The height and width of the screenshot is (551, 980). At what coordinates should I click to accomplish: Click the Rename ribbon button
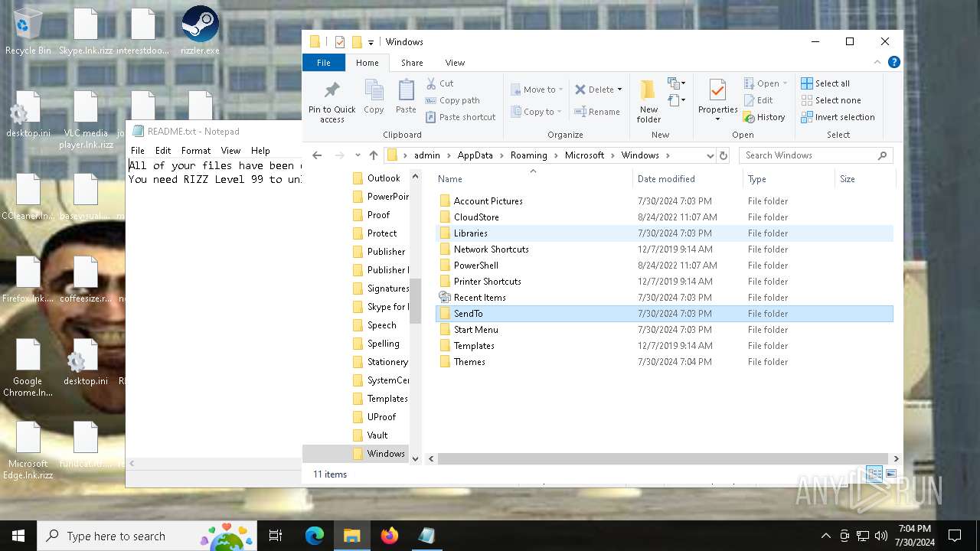pyautogui.click(x=597, y=112)
